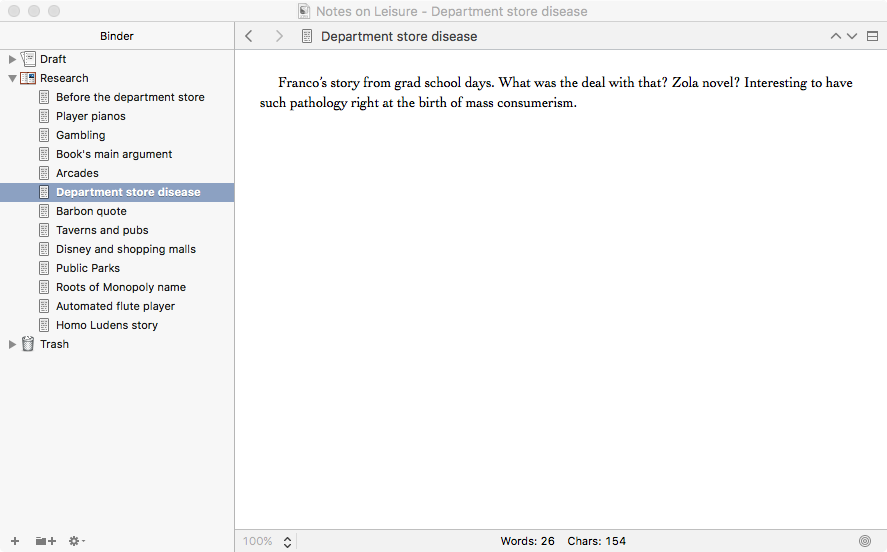Add a new folder to binder
887x552 pixels.
click(x=46, y=541)
